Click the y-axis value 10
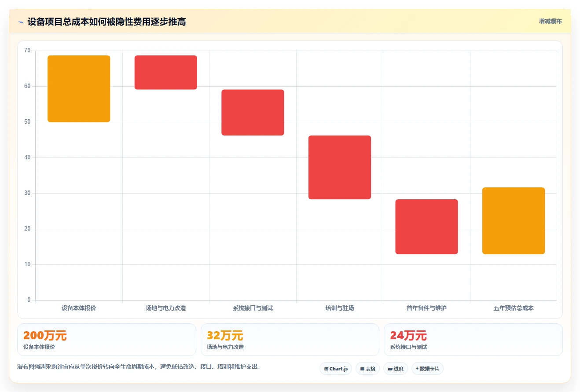580x392 pixels. 27,264
